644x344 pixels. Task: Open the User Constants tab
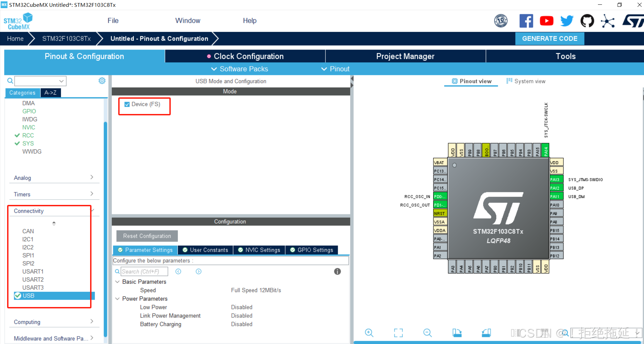coord(205,250)
